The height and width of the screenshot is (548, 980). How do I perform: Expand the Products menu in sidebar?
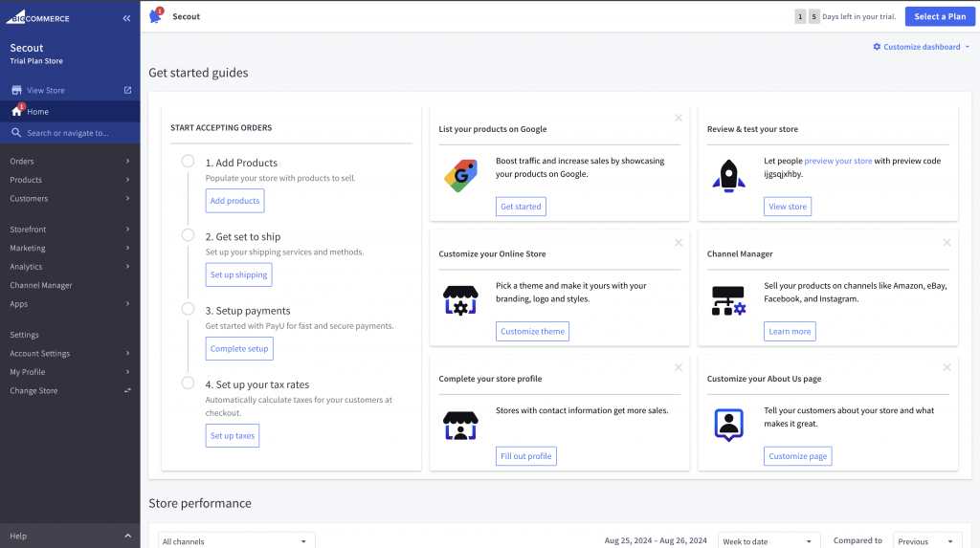pyautogui.click(x=70, y=180)
